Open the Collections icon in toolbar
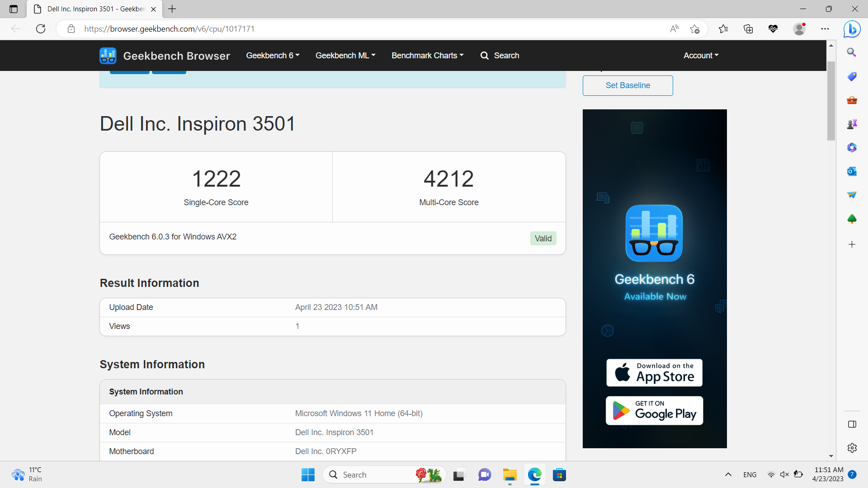This screenshot has width=868, height=488. click(x=748, y=29)
